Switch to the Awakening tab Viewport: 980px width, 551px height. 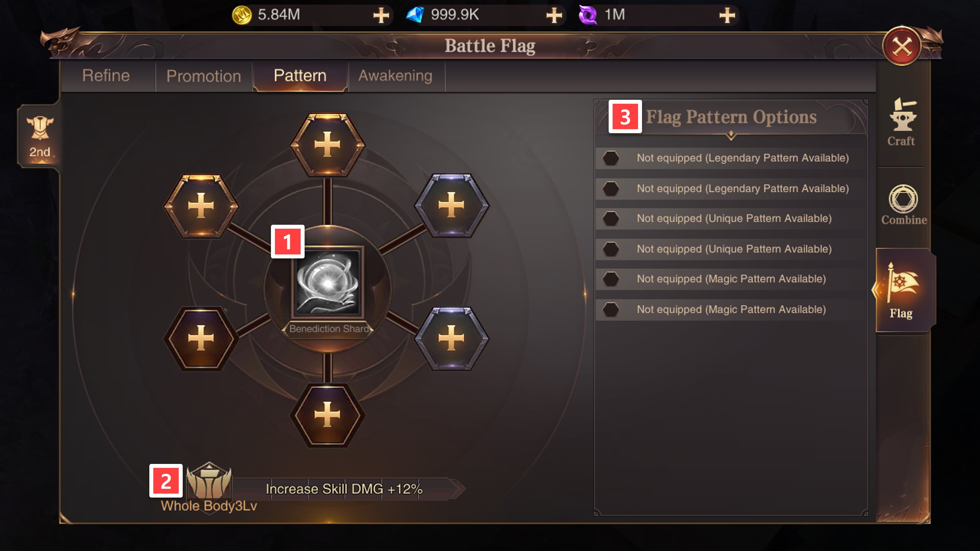pos(396,76)
